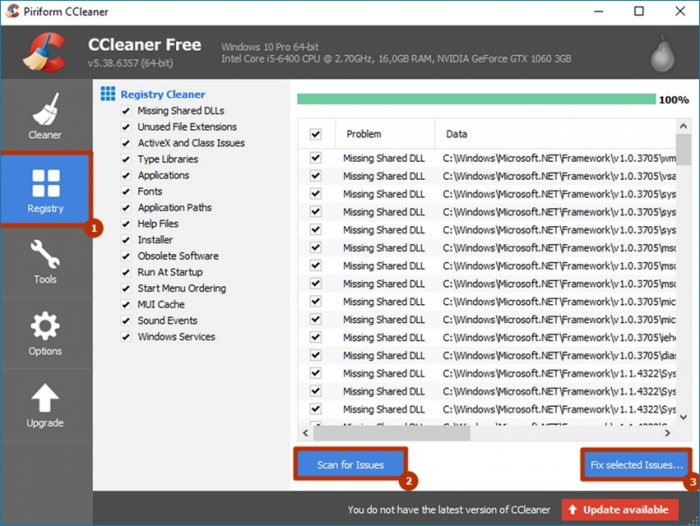Uncheck the first Missing Shared DLL result row
The height and width of the screenshot is (526, 700).
tap(316, 158)
